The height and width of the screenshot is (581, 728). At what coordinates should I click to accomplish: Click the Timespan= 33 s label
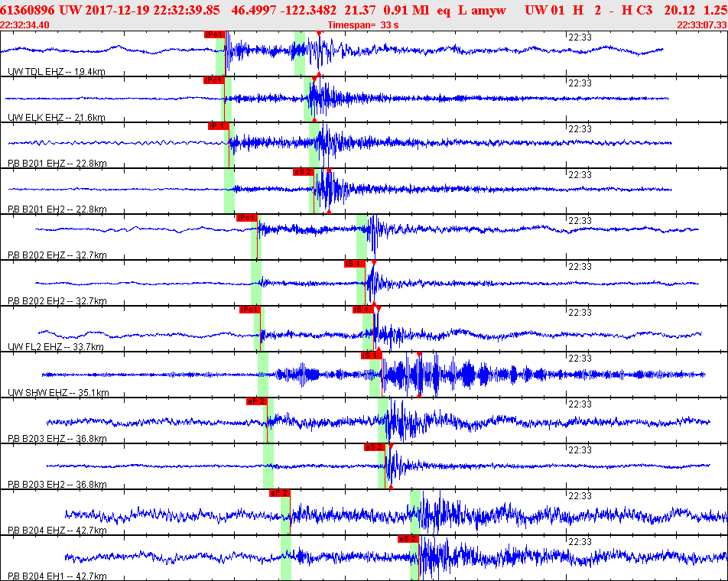pyautogui.click(x=363, y=25)
